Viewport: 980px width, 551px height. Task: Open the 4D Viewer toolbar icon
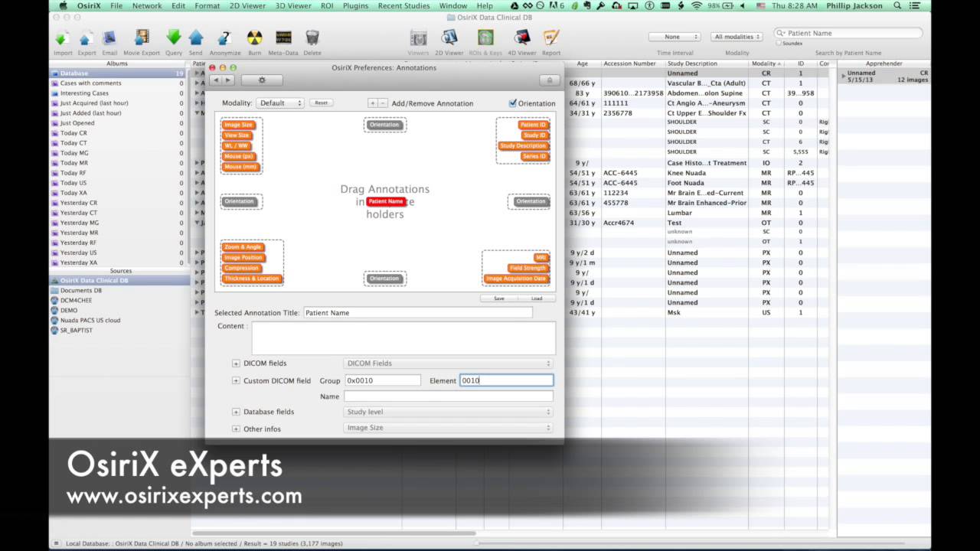522,38
